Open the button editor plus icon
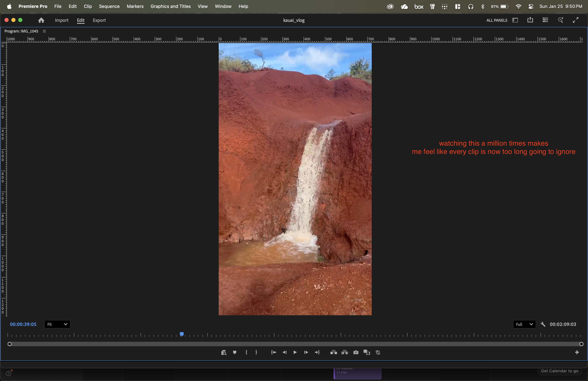 [577, 352]
